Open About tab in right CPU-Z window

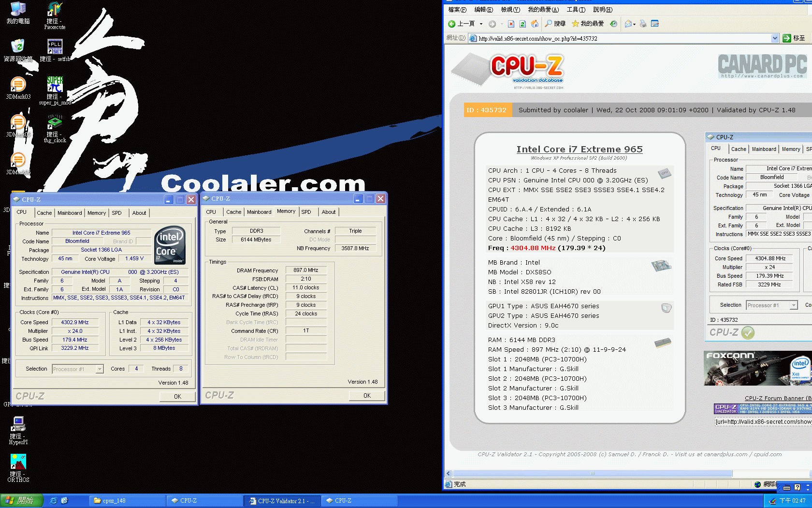(x=329, y=212)
